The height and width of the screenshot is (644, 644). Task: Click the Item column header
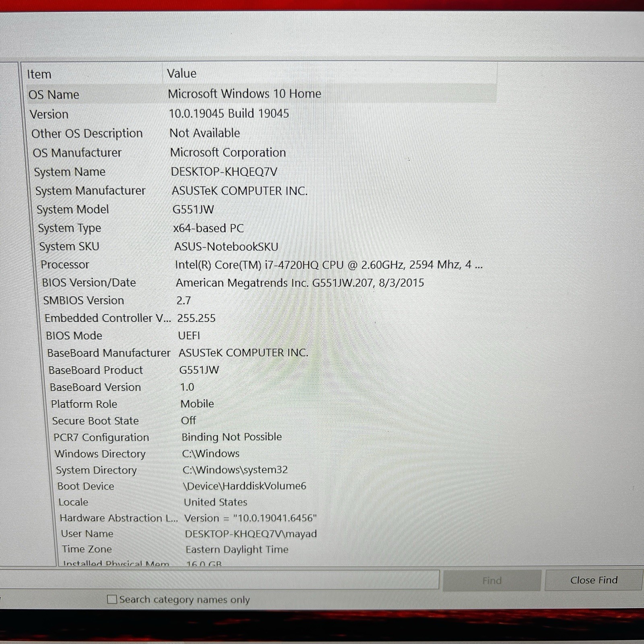(39, 74)
